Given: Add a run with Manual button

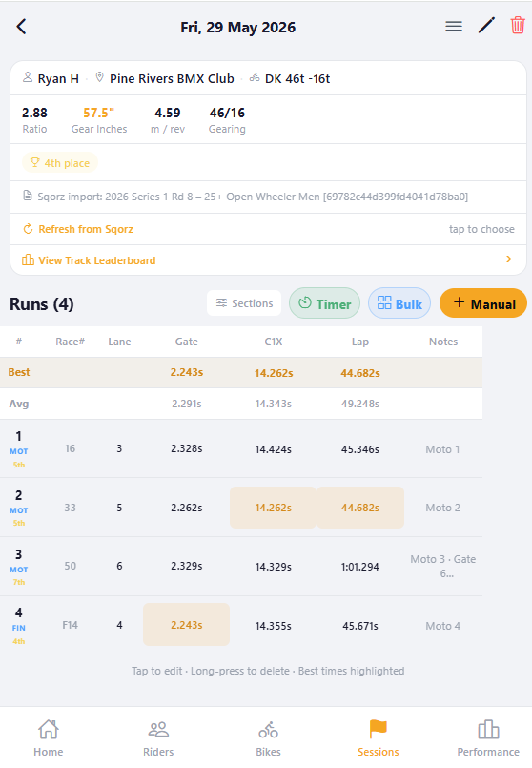Looking at the screenshot, I should point(483,303).
